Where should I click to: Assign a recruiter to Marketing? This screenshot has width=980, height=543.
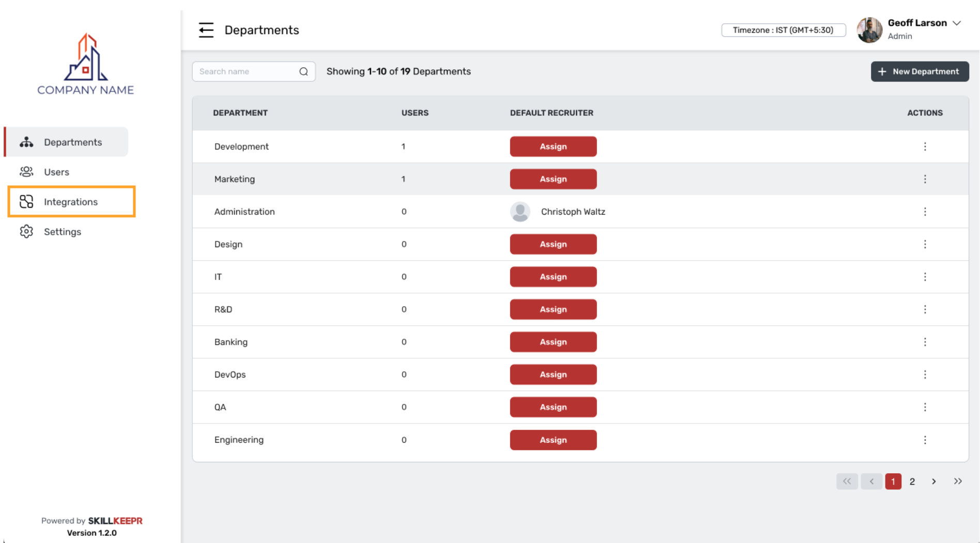(553, 179)
